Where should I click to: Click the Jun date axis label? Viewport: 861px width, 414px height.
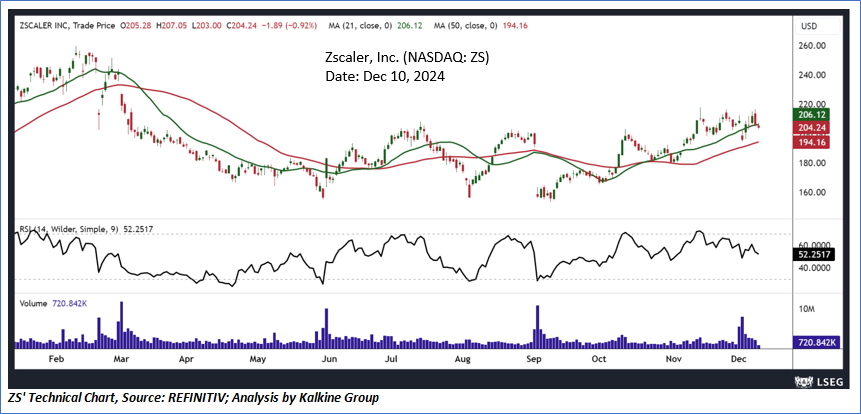coord(328,359)
